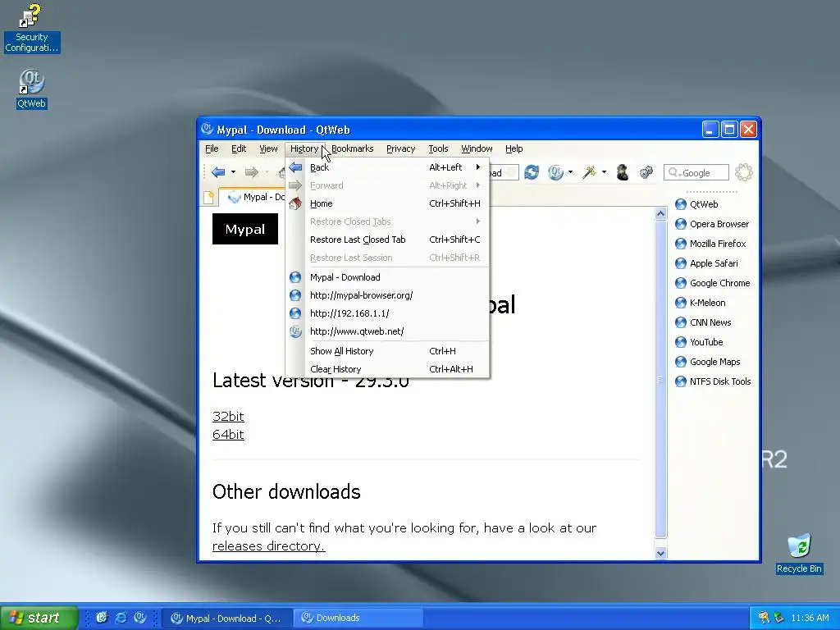Viewport: 840px width, 630px height.
Task: Open the Edit menu
Action: pyautogui.click(x=239, y=149)
